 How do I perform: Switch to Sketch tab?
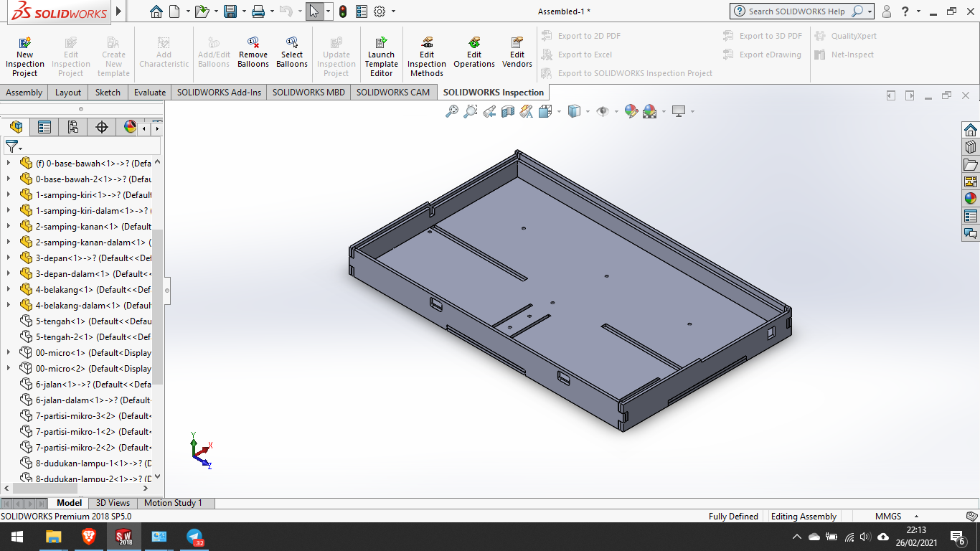(108, 92)
